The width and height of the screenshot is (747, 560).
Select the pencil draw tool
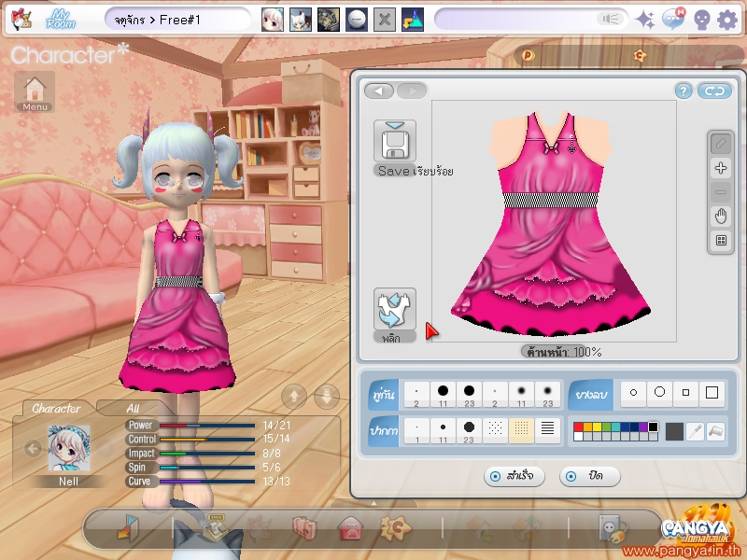[x=720, y=144]
